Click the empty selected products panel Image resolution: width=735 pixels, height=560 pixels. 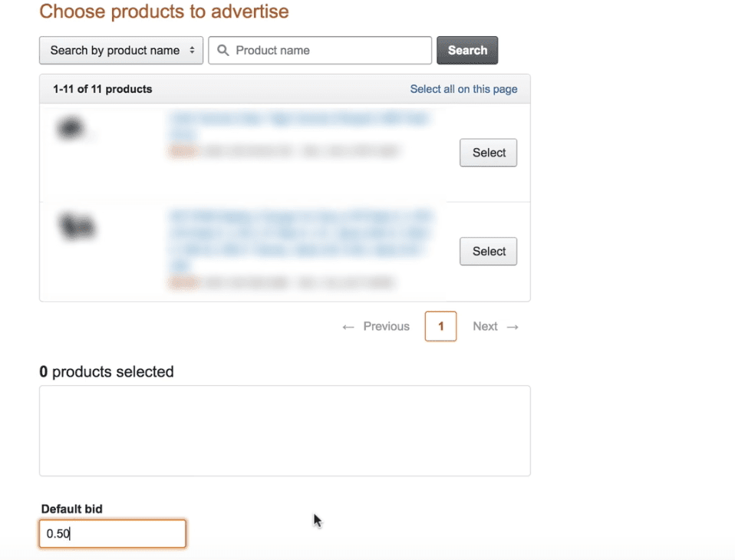click(285, 431)
